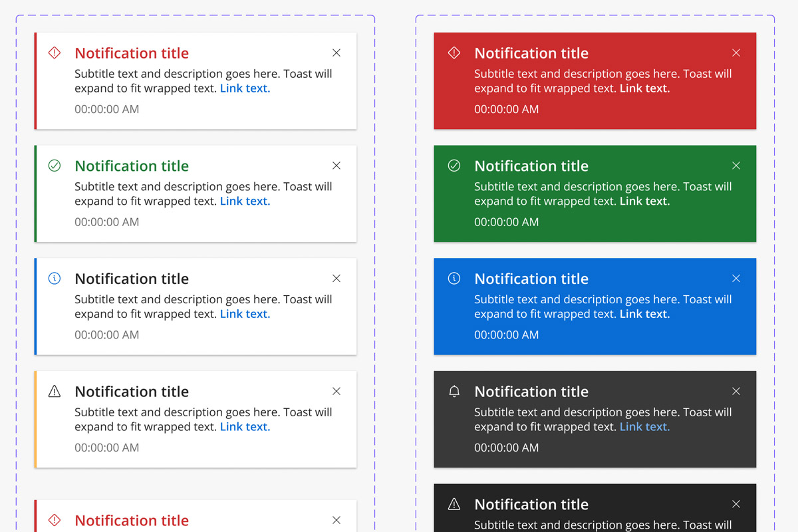Click the error icon on the solid red toast
This screenshot has width=798, height=532.
[454, 53]
